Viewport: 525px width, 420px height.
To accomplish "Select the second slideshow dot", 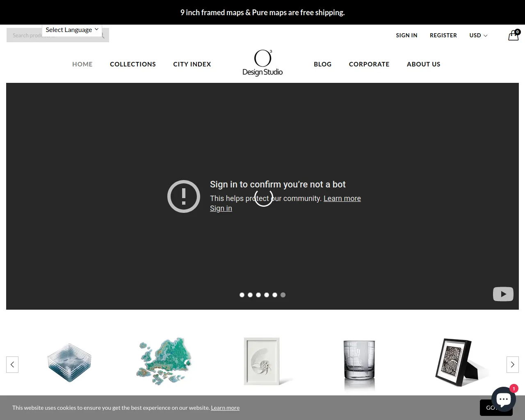I will pyautogui.click(x=250, y=295).
